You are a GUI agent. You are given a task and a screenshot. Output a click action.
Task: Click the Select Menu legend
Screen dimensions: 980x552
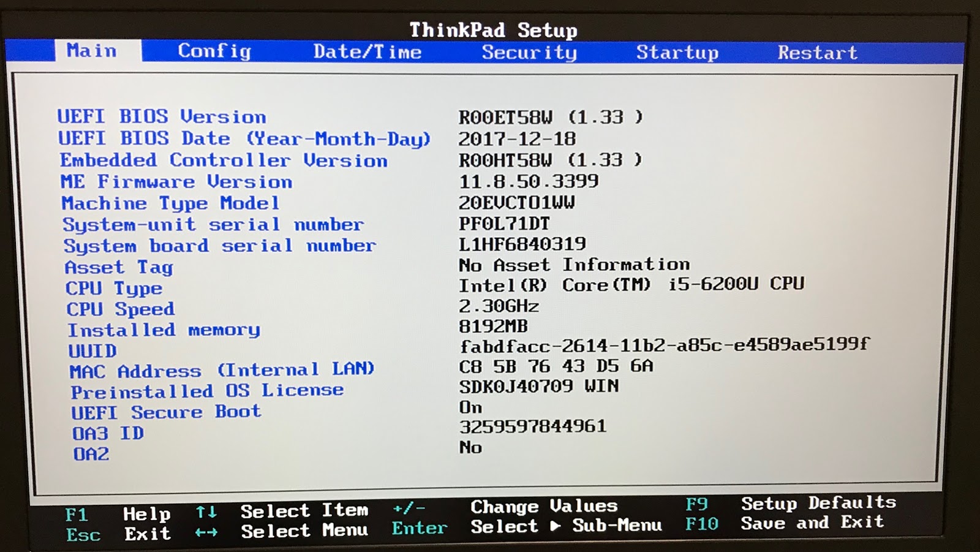point(304,531)
